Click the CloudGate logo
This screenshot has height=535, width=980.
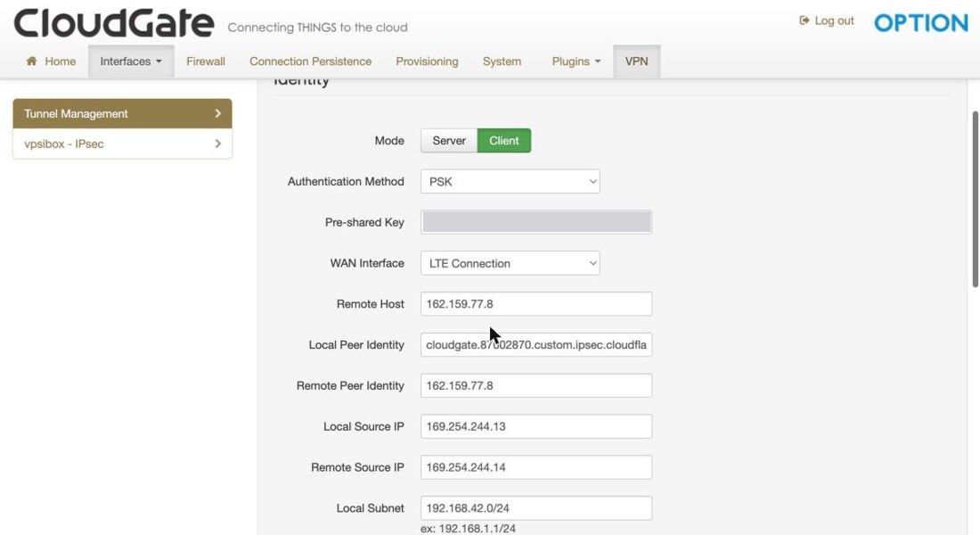click(114, 23)
